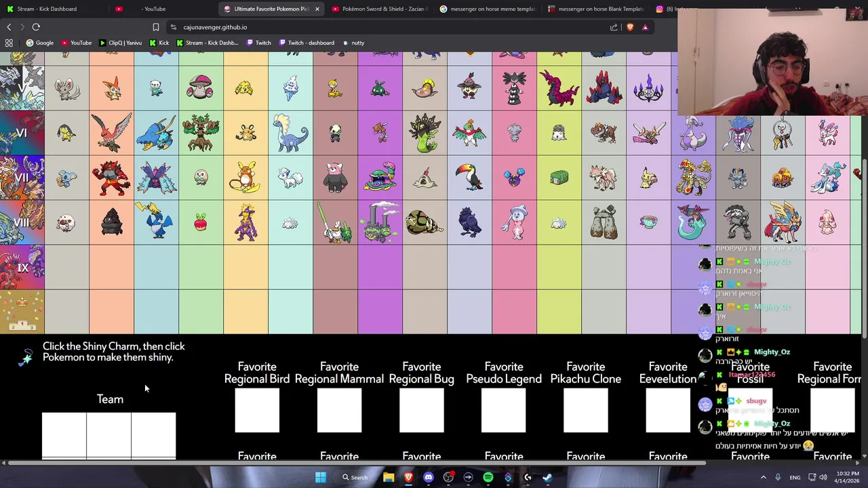
Task: Open messenger on horse Blank Template tab
Action: [595, 9]
